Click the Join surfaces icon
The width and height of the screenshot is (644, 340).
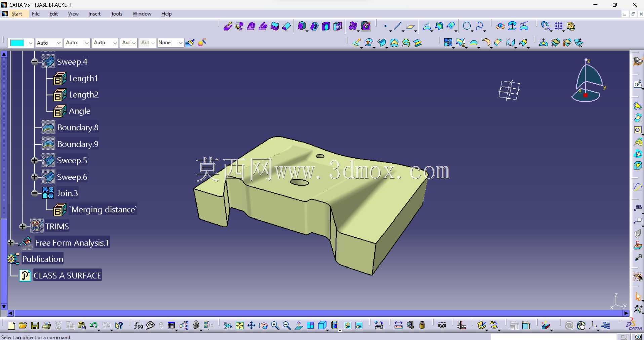pyautogui.click(x=448, y=43)
